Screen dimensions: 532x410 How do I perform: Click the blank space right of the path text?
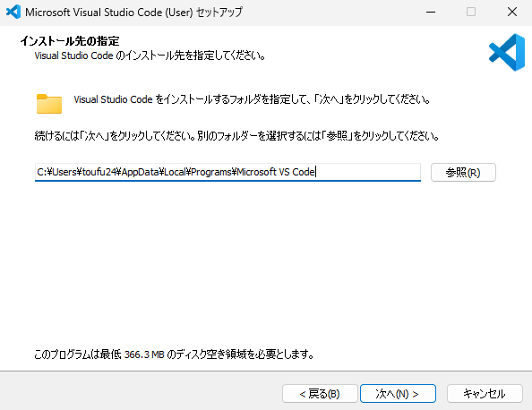(x=368, y=172)
